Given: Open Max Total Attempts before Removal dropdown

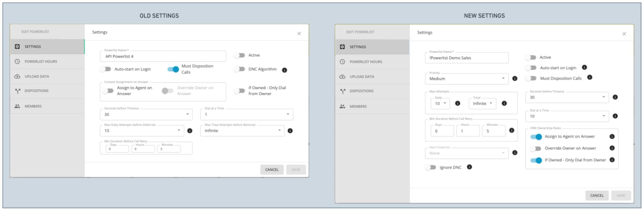Looking at the screenshot, I should (x=243, y=131).
